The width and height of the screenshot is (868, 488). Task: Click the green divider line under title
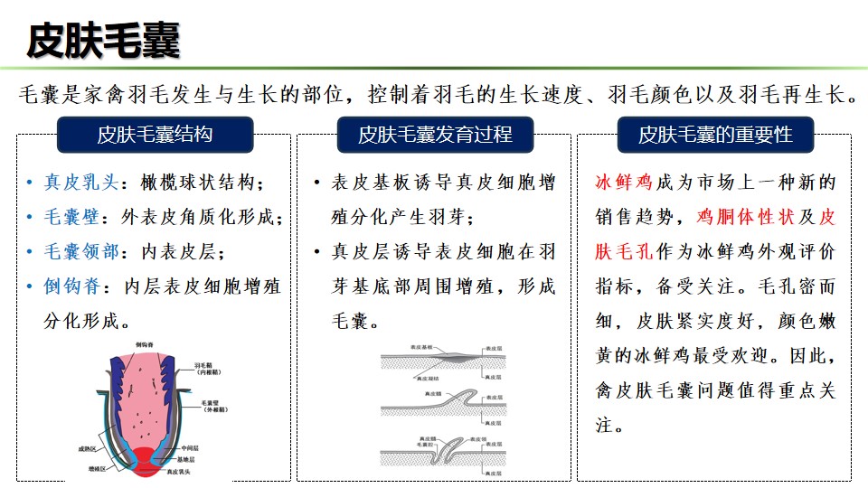434,68
